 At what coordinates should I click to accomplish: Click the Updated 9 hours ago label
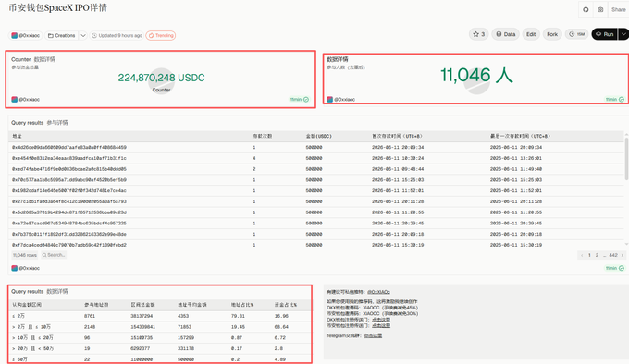tap(117, 36)
